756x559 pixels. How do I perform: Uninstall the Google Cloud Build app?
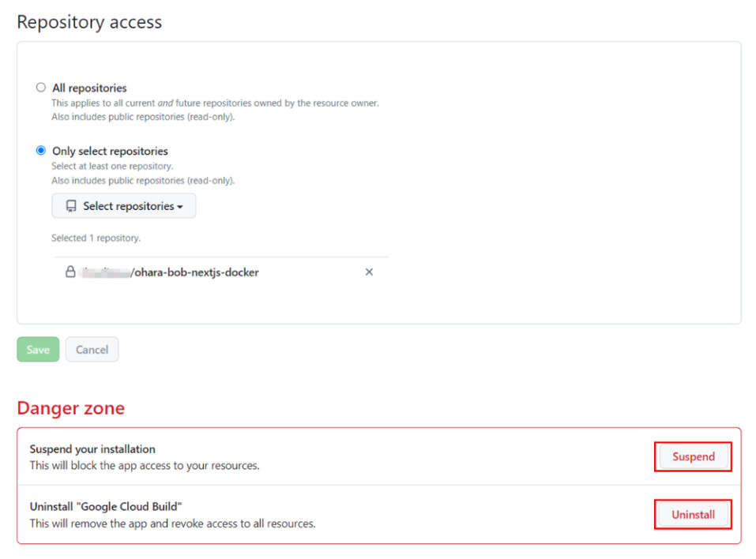click(693, 515)
